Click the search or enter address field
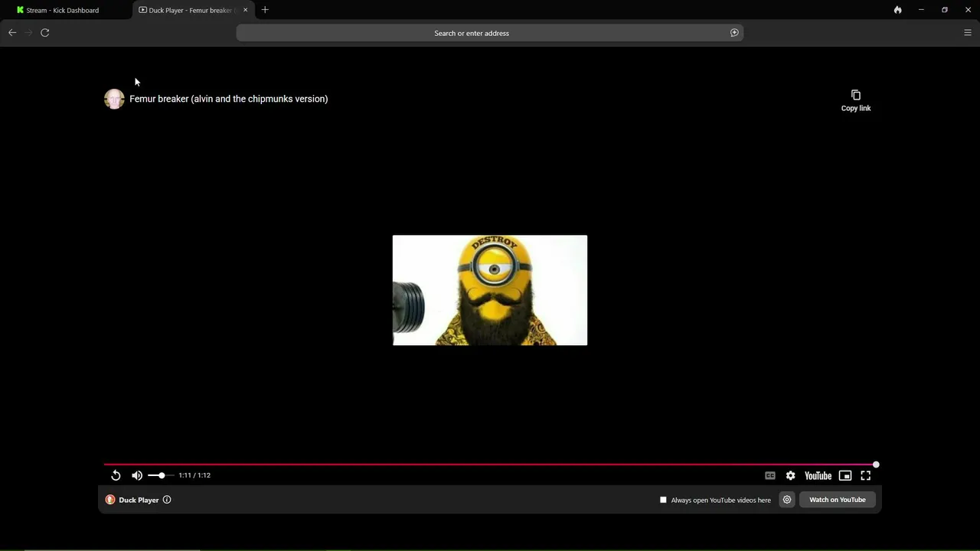Image resolution: width=980 pixels, height=551 pixels. point(490,33)
